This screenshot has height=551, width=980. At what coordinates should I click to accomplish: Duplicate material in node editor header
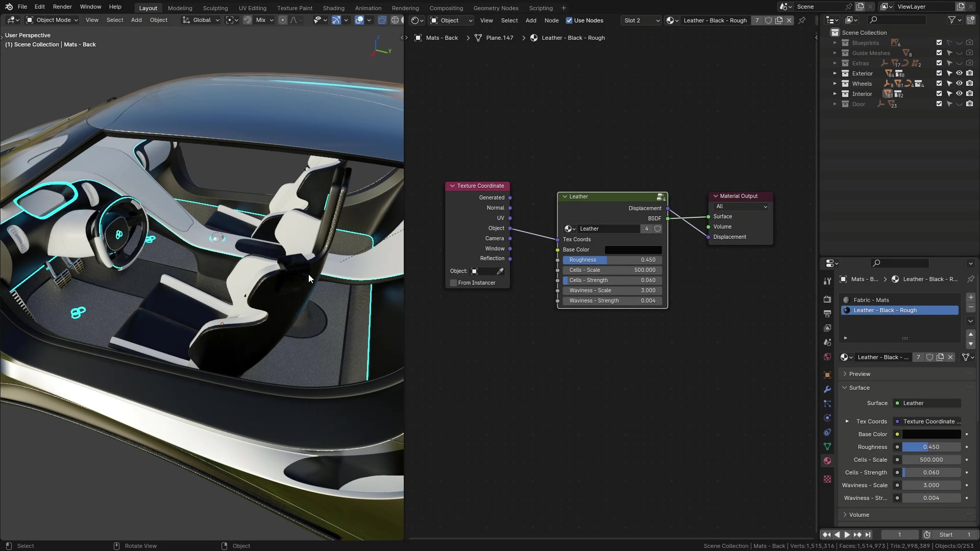coord(779,20)
